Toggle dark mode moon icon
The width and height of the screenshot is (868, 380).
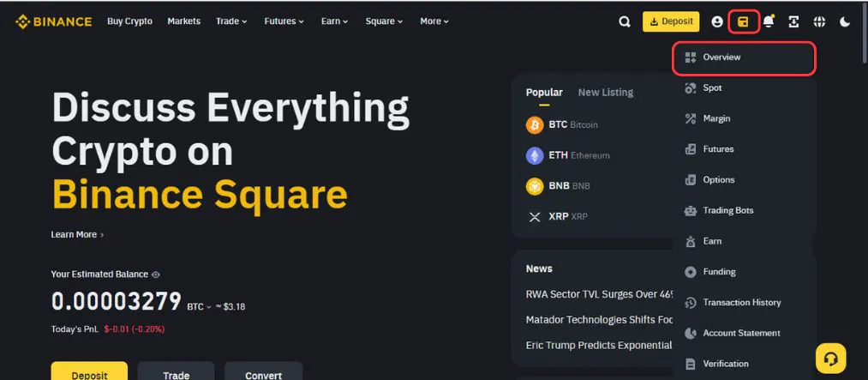pos(845,21)
